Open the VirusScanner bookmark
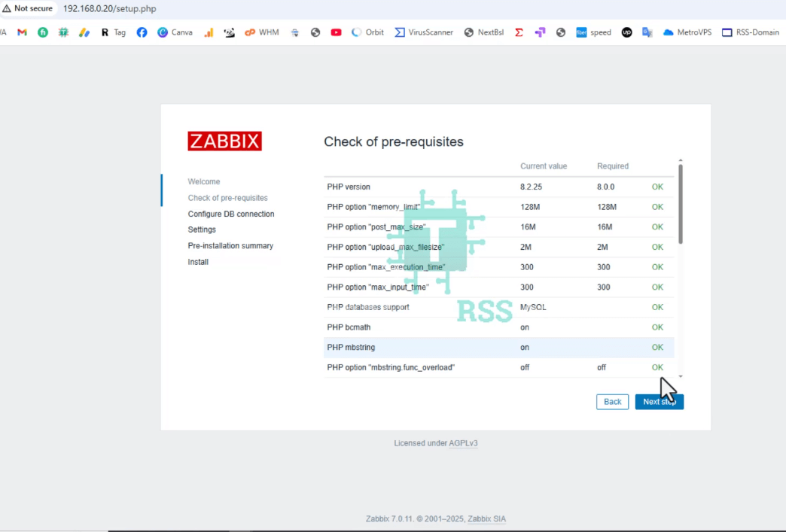This screenshot has width=786, height=532. (x=424, y=32)
